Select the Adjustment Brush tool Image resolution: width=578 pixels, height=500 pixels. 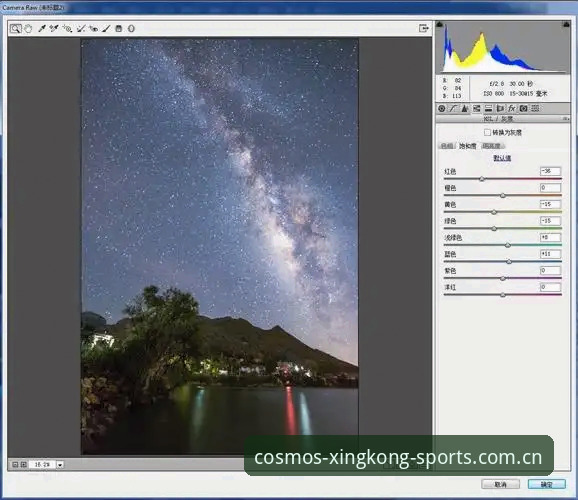point(106,28)
